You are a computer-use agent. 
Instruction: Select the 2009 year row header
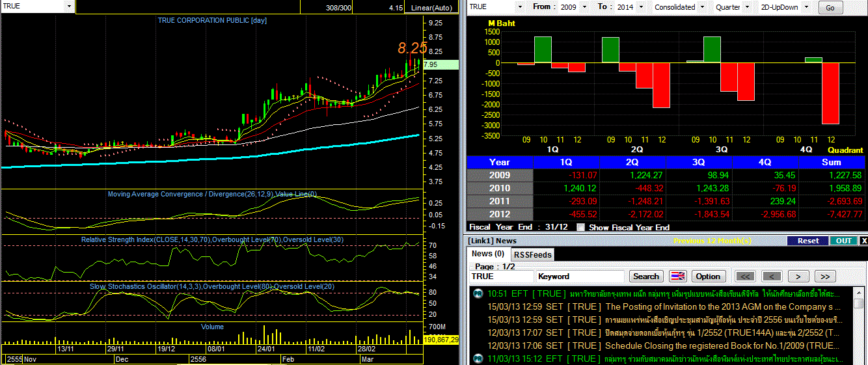(500, 176)
